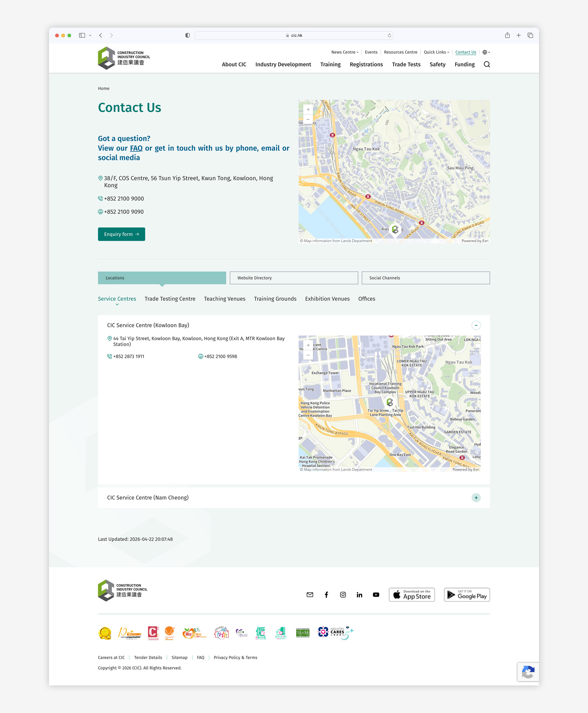Open News Centre dropdown
This screenshot has height=713, width=588.
point(345,52)
